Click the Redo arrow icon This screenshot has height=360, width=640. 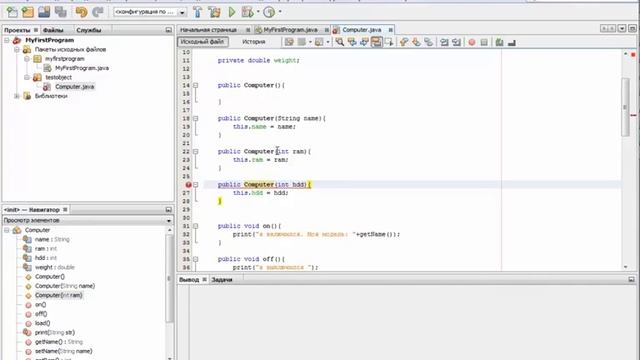coord(98,12)
